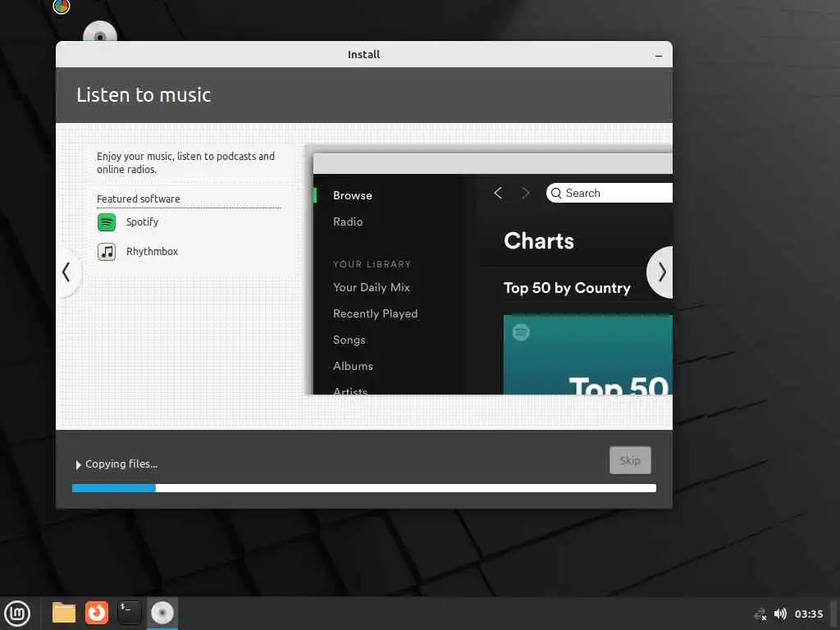
Task: Expand the Copying files details triangle
Action: click(78, 464)
